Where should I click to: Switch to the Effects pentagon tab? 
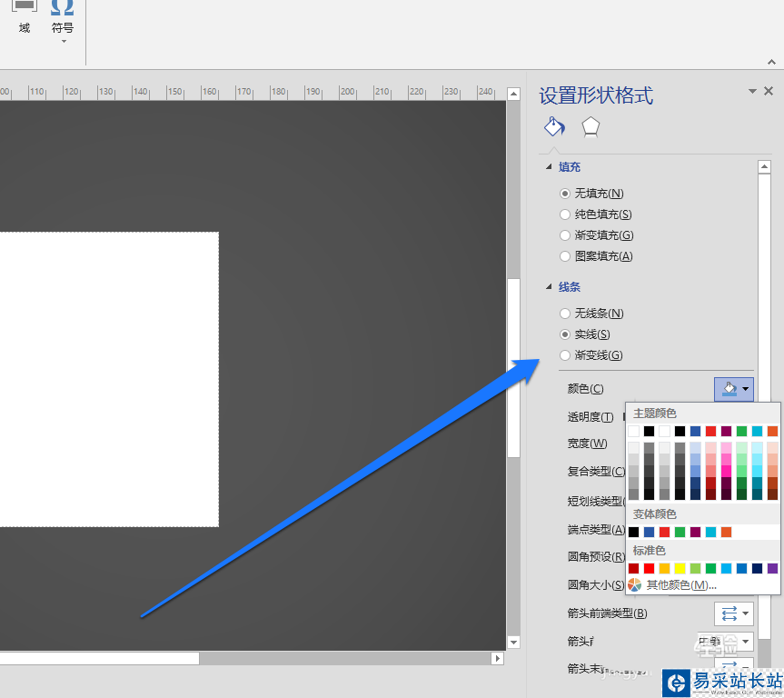click(x=590, y=127)
